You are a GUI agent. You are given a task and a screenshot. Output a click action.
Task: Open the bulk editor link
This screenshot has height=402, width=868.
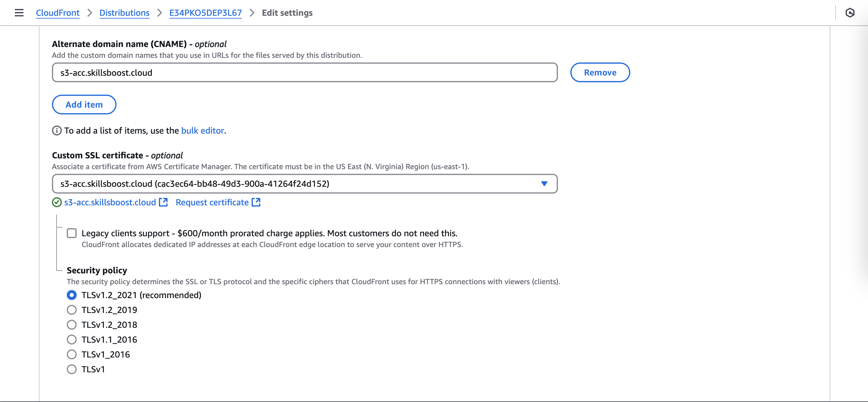point(202,130)
